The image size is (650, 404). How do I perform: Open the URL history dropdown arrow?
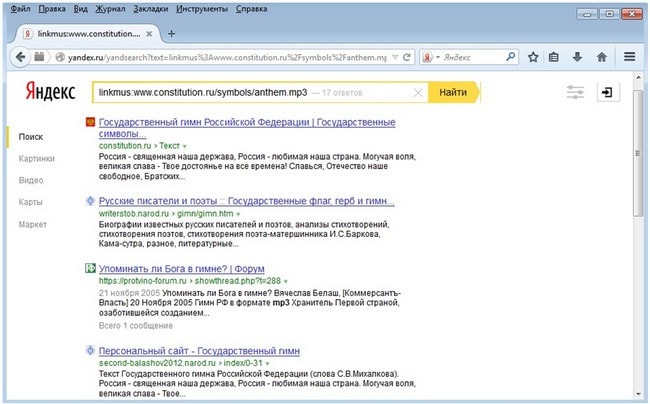coord(395,57)
